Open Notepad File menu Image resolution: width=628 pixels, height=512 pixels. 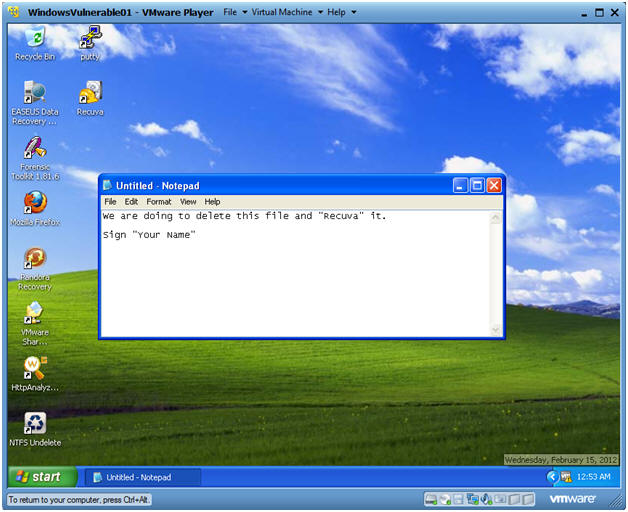(110, 202)
